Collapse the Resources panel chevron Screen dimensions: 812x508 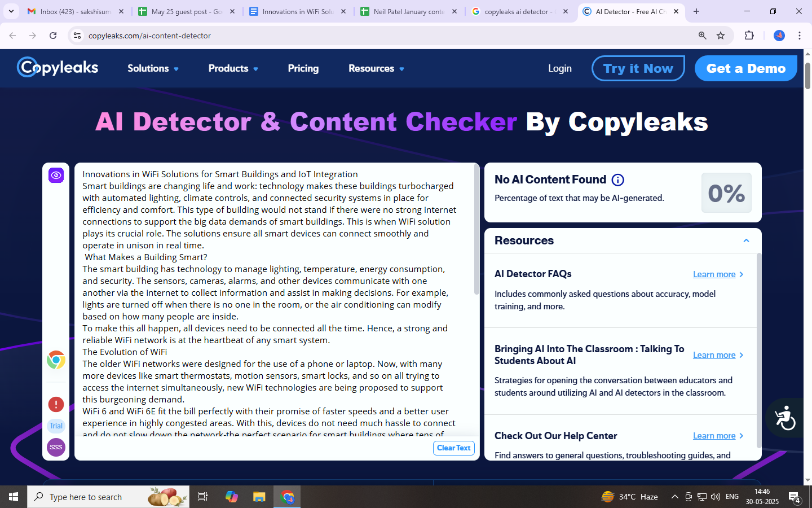pos(746,240)
